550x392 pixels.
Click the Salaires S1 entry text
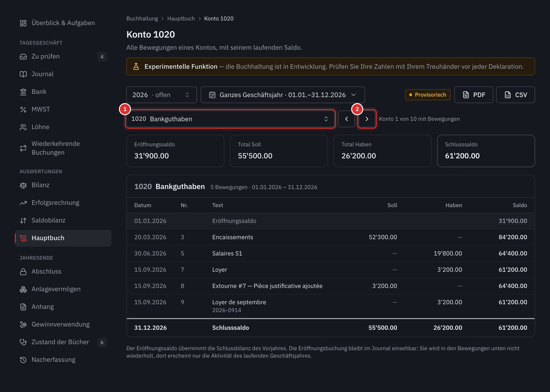click(x=227, y=253)
